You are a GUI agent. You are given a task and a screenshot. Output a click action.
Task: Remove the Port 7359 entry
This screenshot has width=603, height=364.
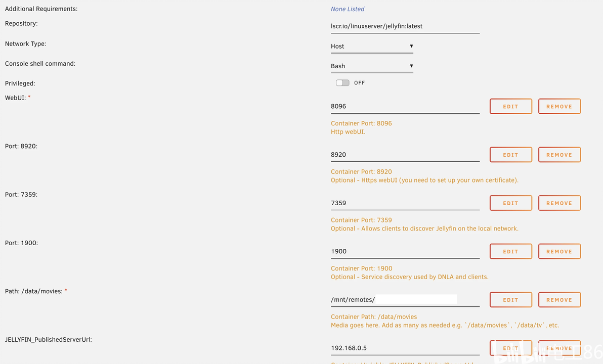pyautogui.click(x=559, y=203)
